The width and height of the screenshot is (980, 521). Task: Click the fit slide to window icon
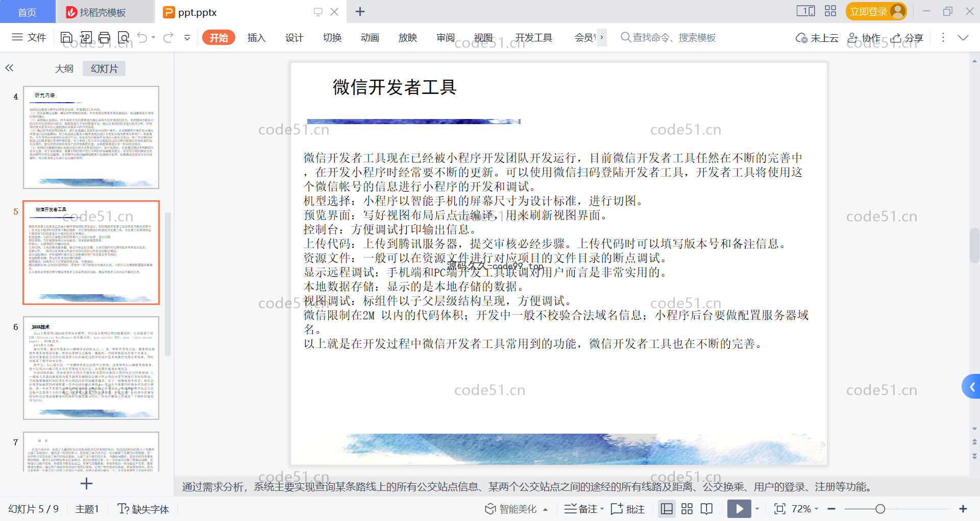(x=779, y=509)
